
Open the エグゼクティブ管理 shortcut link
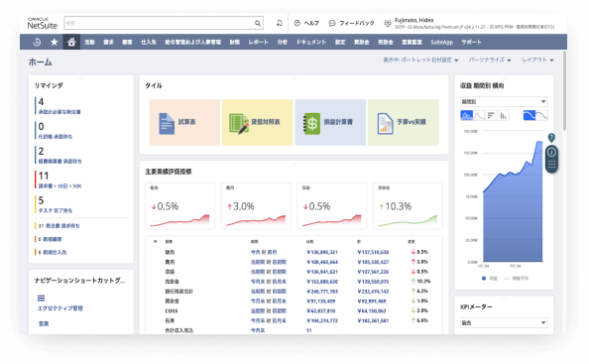pyautogui.click(x=60, y=308)
